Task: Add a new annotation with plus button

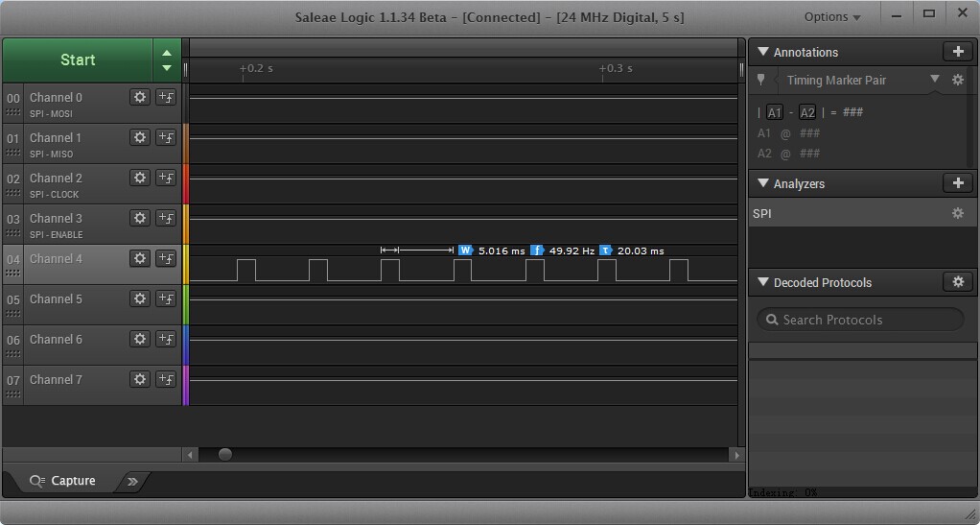Action: (958, 51)
